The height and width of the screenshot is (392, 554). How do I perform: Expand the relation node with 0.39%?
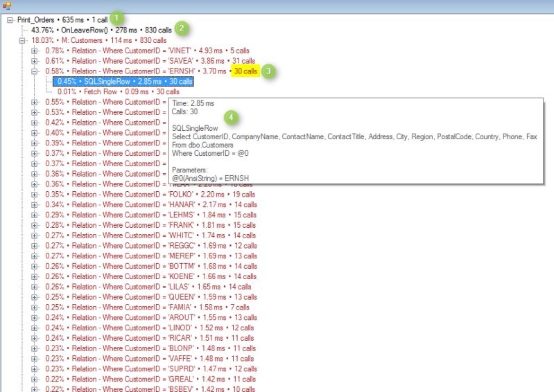point(34,143)
